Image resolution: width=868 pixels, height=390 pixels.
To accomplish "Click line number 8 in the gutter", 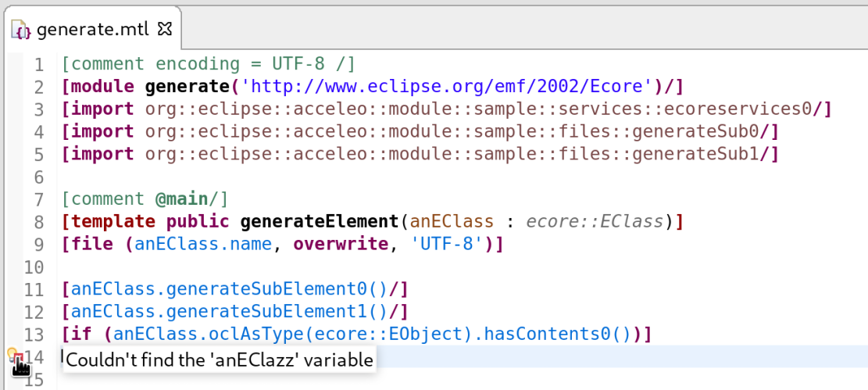I will 39,222.
